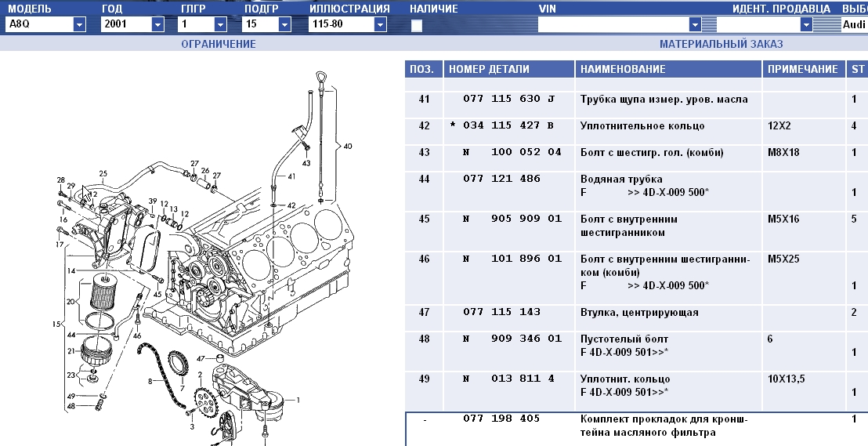This screenshot has height=446, width=868.
Task: Select part number 077 115 630 J
Action: (x=508, y=100)
